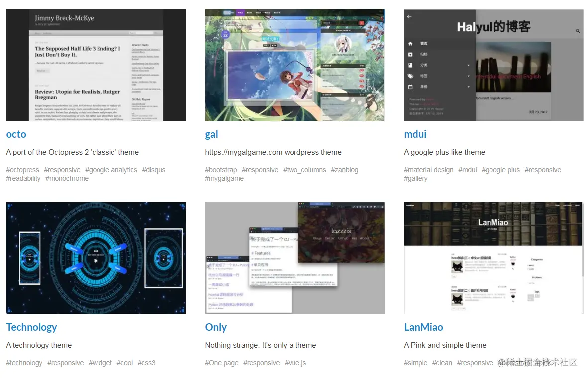Select #responsive tag under mdui
This screenshot has height=378, width=588.
[543, 170]
